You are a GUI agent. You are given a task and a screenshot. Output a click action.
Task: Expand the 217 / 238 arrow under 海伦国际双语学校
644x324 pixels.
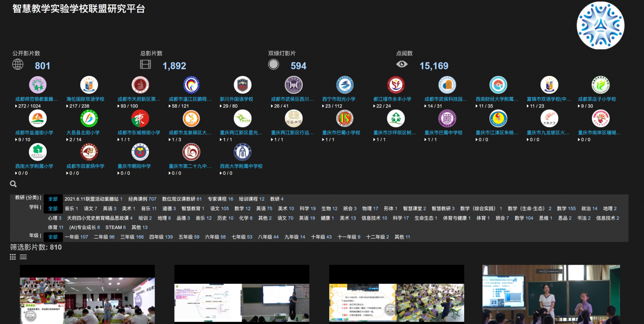point(67,106)
